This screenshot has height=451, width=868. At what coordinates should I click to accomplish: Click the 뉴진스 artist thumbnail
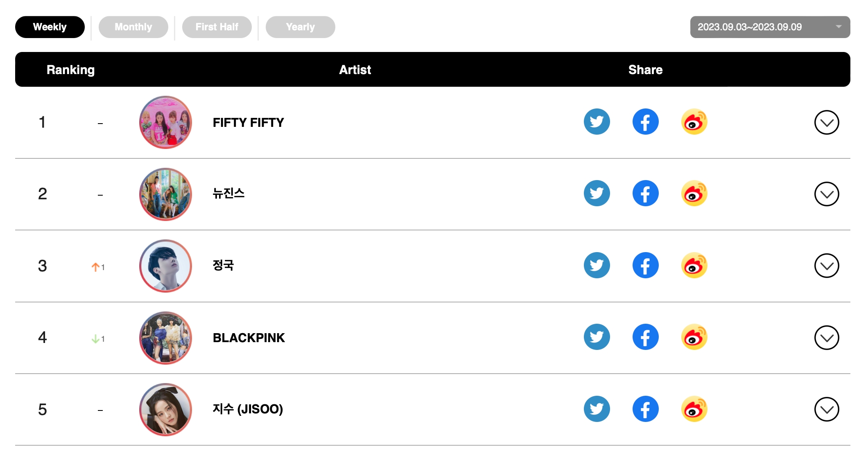click(165, 194)
